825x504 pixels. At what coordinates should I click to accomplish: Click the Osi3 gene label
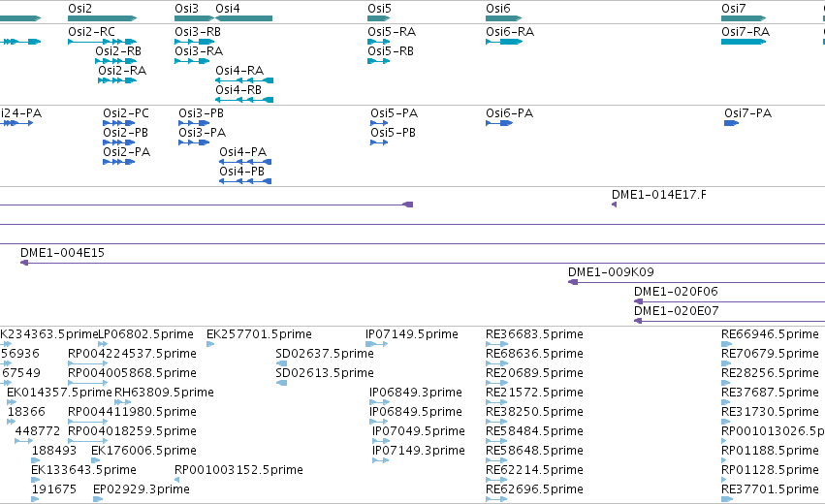tap(187, 9)
